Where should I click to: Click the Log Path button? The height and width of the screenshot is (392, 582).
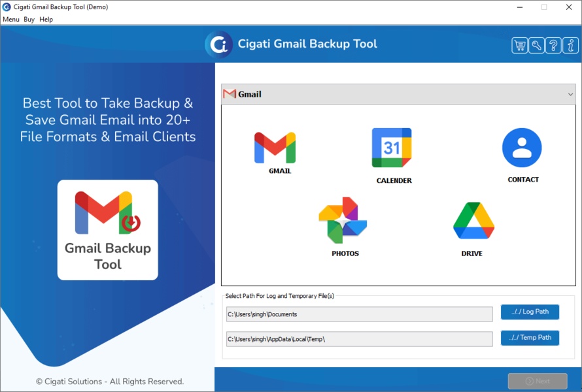(530, 312)
